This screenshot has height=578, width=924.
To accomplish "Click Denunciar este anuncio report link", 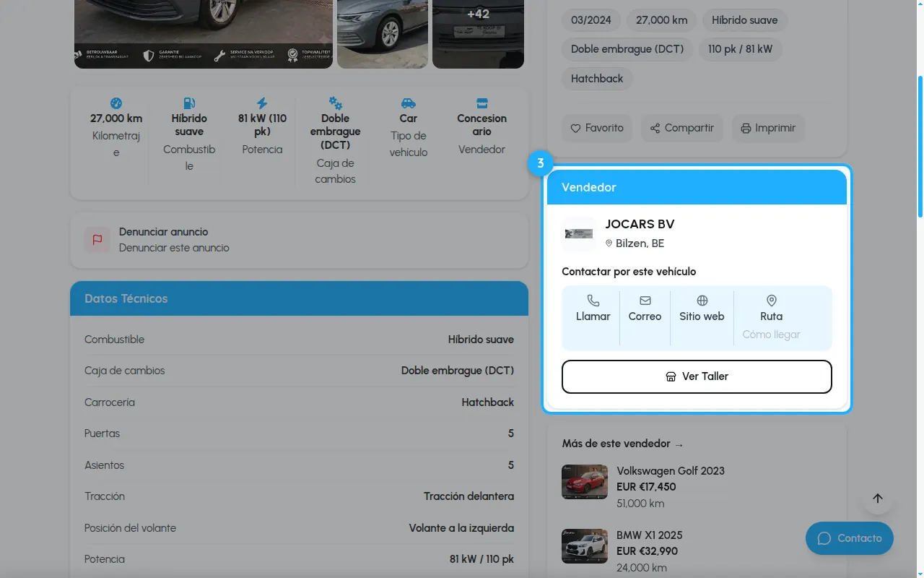I will pos(174,248).
